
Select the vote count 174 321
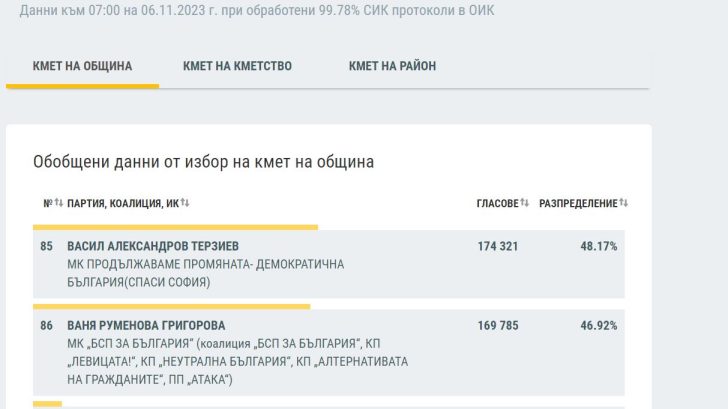coord(498,246)
